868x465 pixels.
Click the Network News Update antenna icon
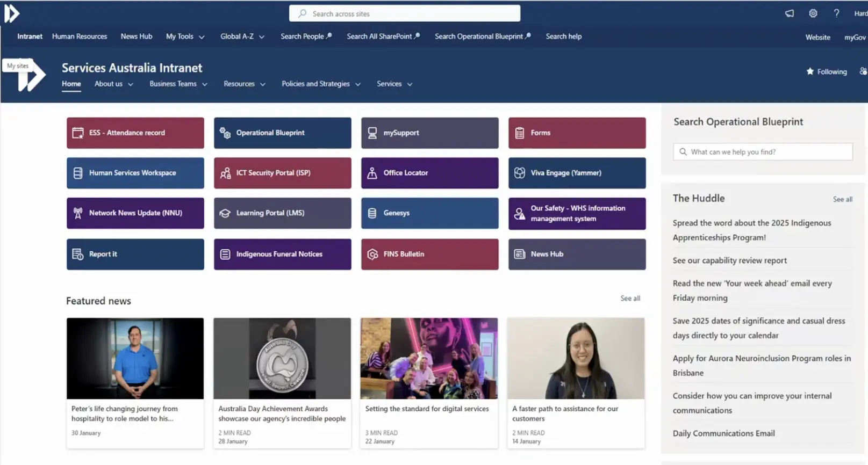click(x=78, y=213)
